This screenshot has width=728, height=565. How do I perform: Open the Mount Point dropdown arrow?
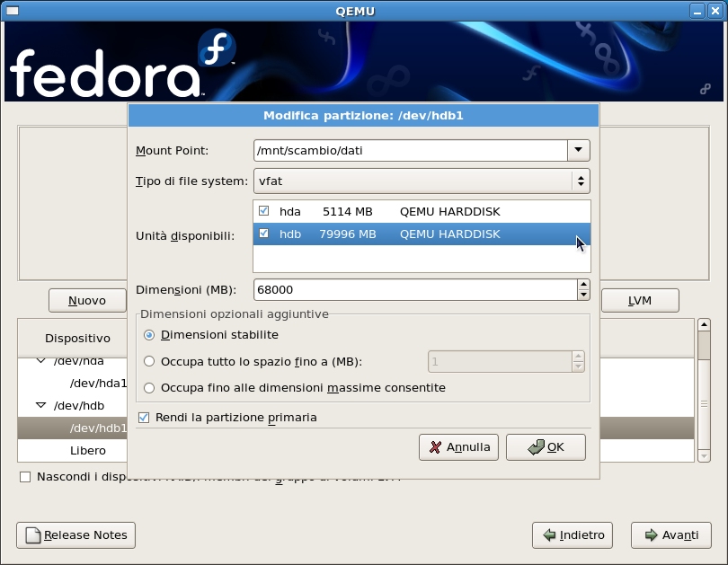[x=579, y=150]
